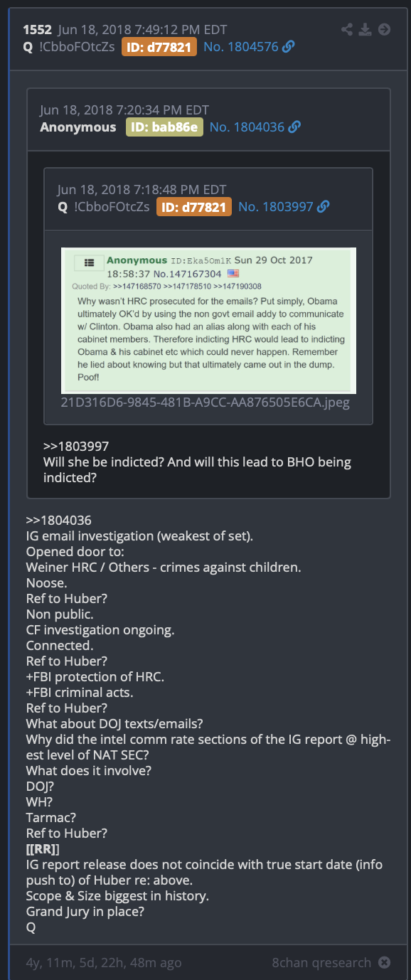
Task: Click the 8chan qresearch source label
Action: [321, 962]
